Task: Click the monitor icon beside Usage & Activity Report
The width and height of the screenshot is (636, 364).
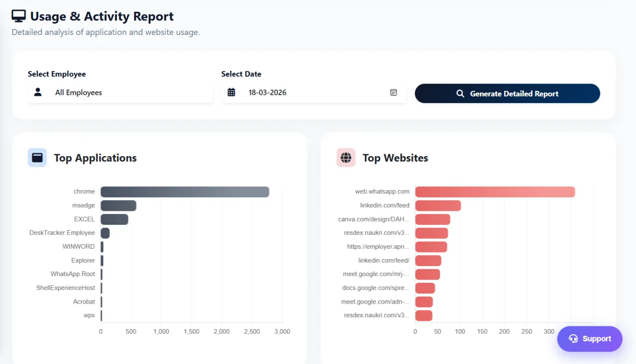Action: (19, 16)
